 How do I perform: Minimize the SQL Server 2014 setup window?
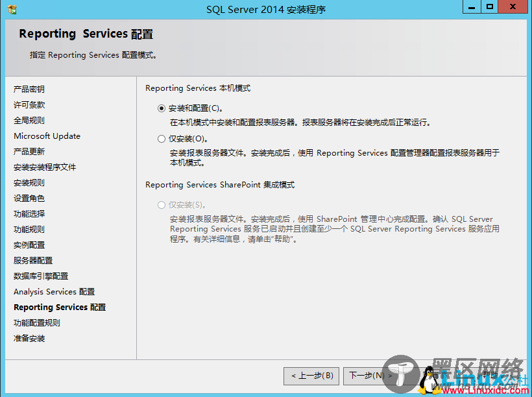[x=472, y=6]
